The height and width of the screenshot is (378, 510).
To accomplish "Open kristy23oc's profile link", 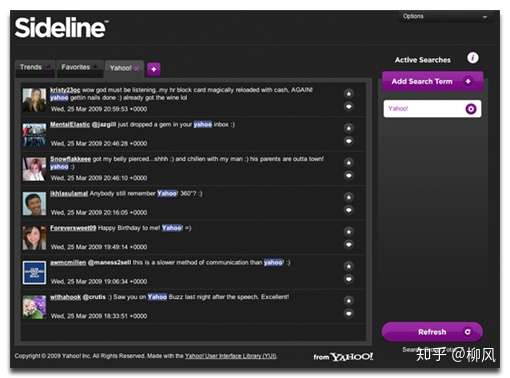I will coord(65,90).
